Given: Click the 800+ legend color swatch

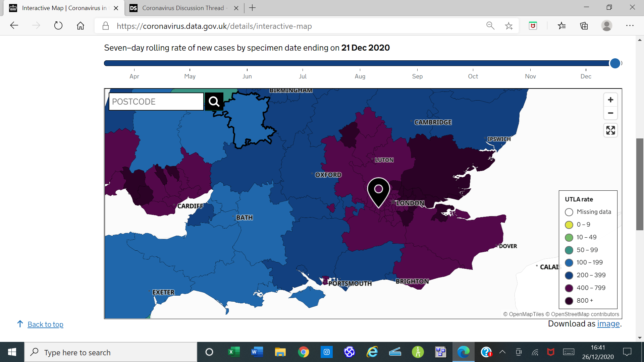Looking at the screenshot, I should pos(569,301).
